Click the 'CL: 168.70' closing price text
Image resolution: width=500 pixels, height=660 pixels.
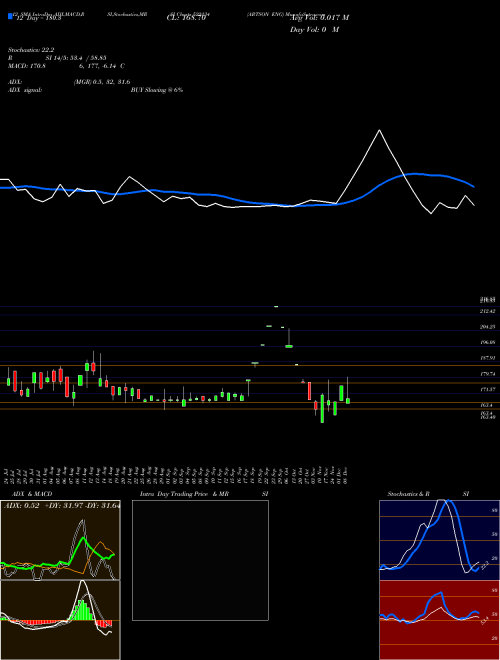tap(186, 18)
